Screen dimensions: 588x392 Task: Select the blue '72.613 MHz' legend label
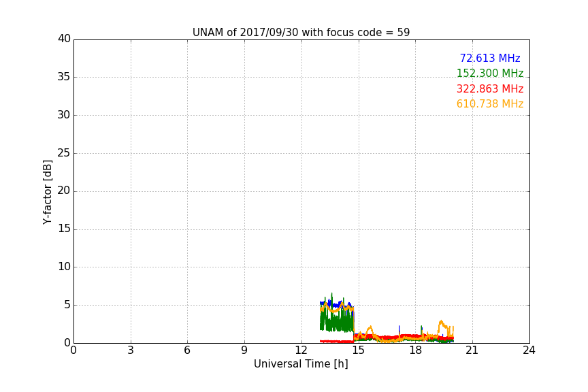point(490,58)
